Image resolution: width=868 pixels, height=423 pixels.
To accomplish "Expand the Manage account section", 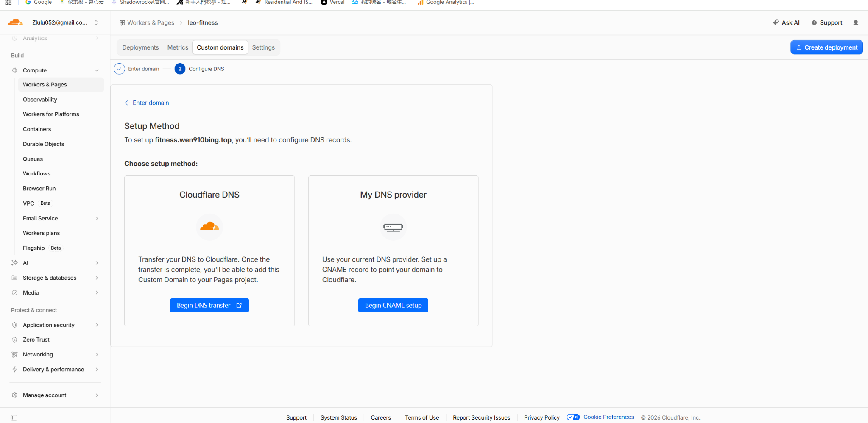I will click(x=97, y=395).
